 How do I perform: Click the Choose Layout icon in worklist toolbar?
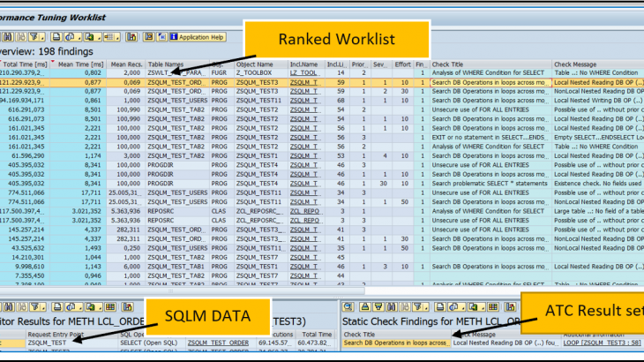(x=109, y=37)
